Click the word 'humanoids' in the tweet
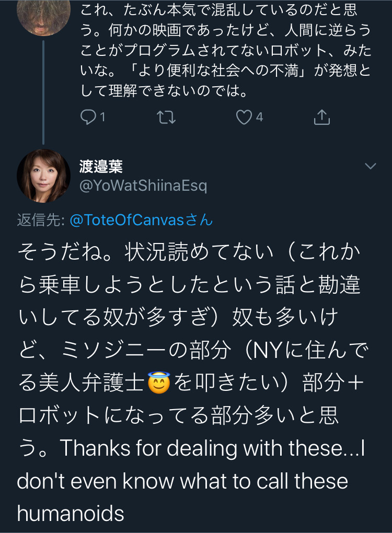Viewport: 392px width, 533px height. tap(71, 514)
